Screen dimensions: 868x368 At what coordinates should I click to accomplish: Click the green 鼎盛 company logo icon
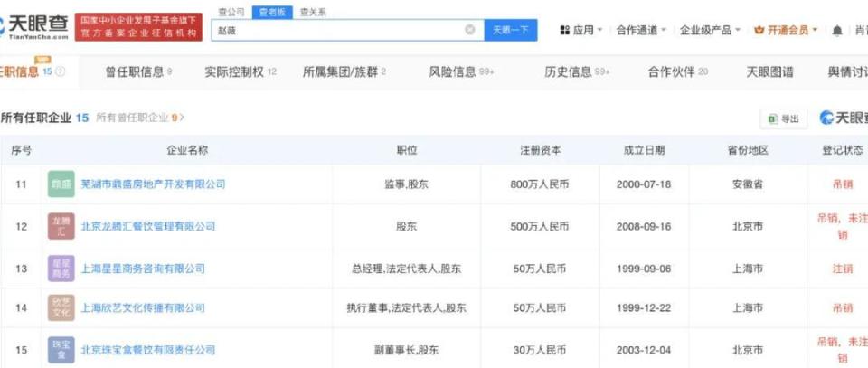coord(61,184)
